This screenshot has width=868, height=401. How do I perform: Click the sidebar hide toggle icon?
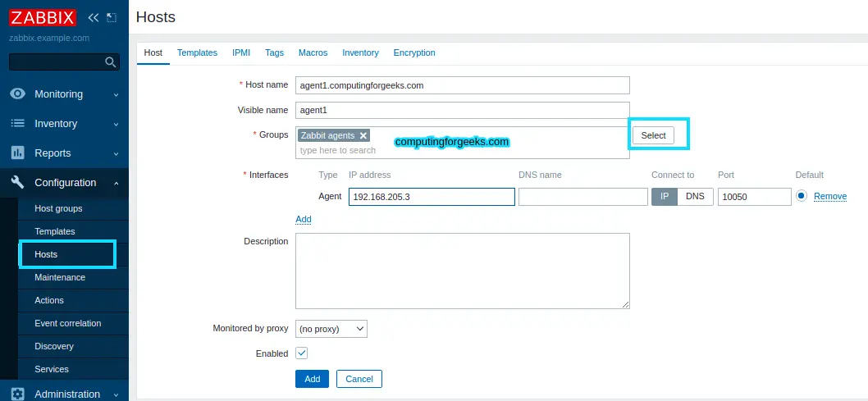tap(112, 17)
